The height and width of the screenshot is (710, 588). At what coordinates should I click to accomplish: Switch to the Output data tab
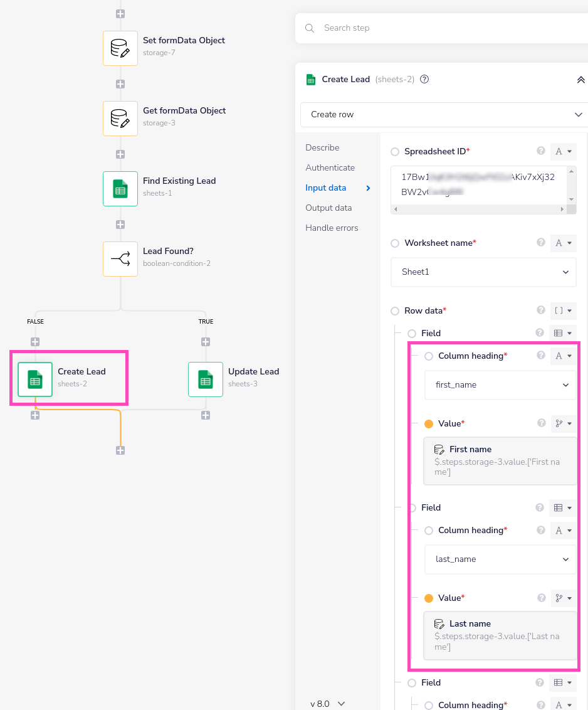[328, 208]
